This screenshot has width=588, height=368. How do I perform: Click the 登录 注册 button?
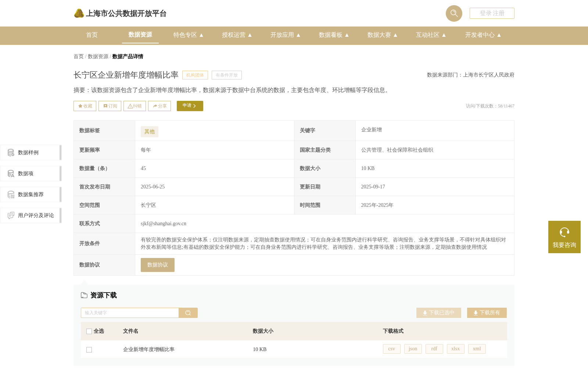492,13
